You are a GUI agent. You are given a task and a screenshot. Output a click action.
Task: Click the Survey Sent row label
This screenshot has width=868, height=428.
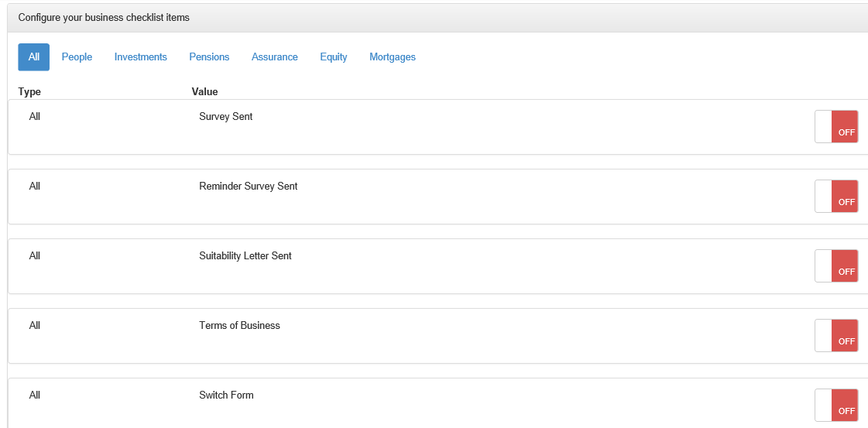click(225, 117)
